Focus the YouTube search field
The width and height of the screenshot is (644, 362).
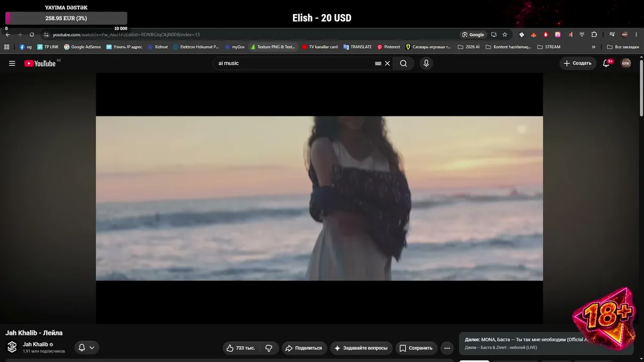coord(295,63)
